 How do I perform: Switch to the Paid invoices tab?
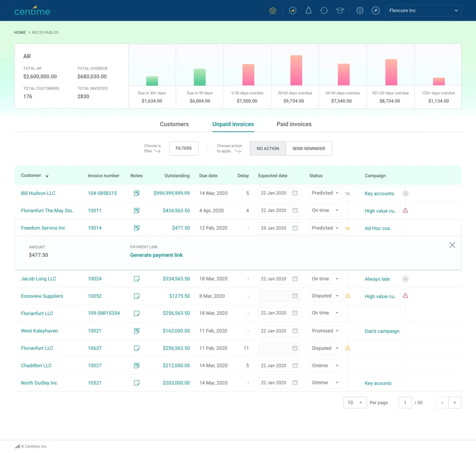(294, 124)
